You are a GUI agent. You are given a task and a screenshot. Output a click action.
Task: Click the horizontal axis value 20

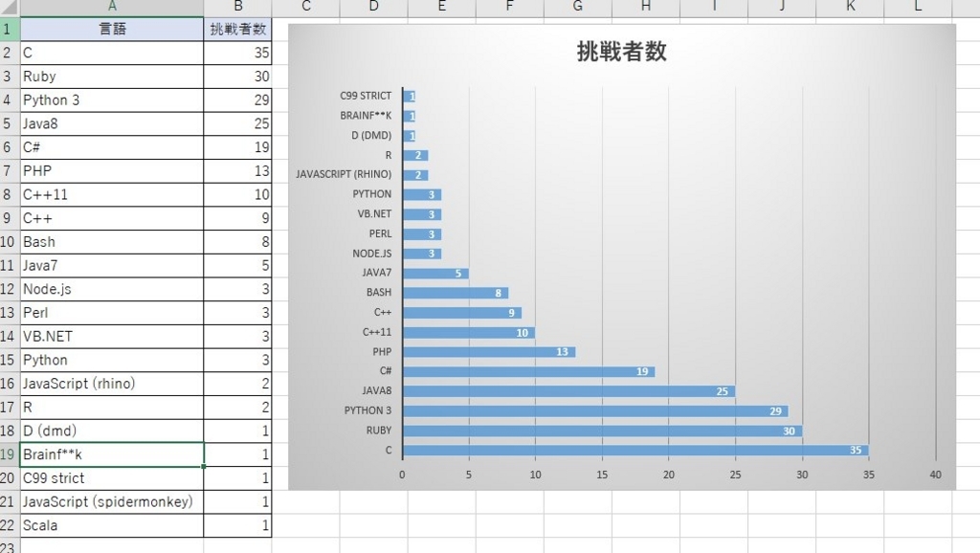[x=669, y=475]
